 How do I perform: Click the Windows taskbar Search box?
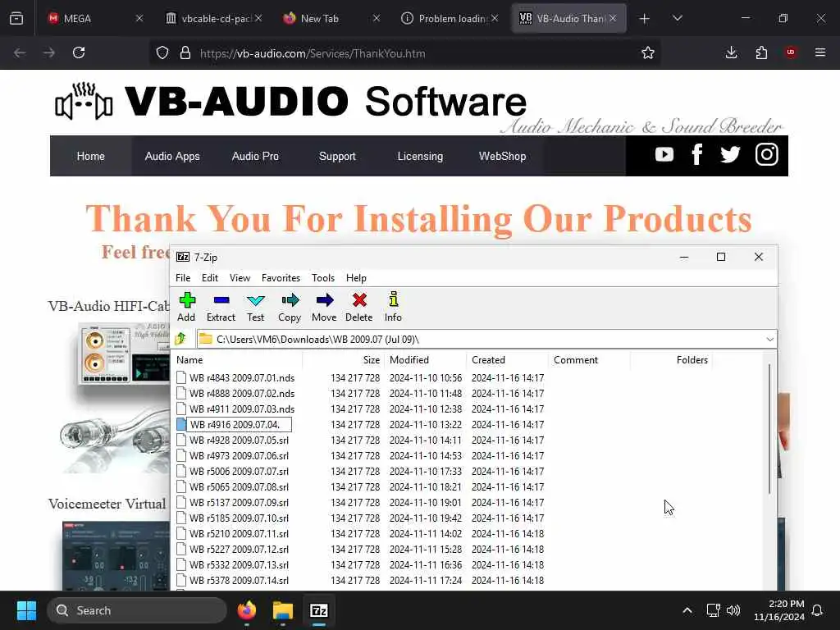click(137, 610)
